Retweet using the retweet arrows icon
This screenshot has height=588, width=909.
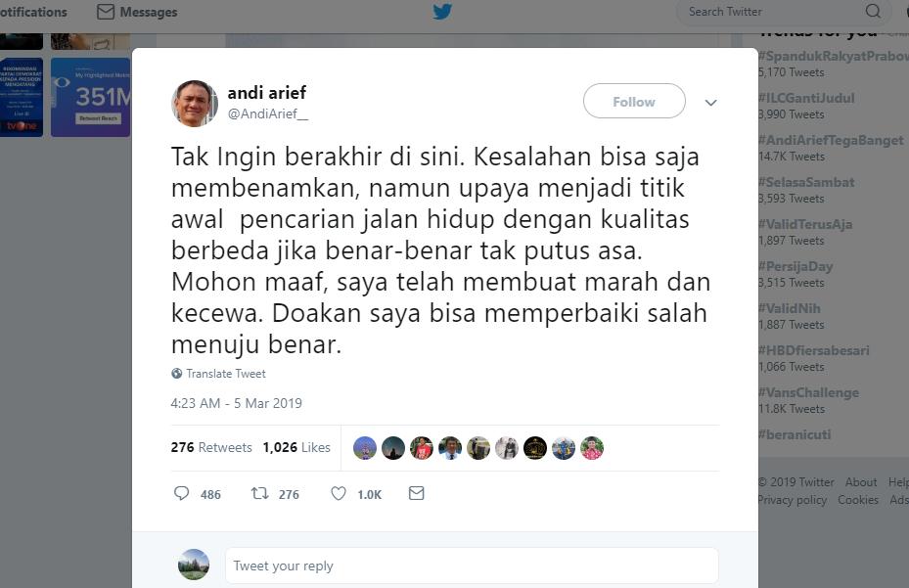coord(259,493)
